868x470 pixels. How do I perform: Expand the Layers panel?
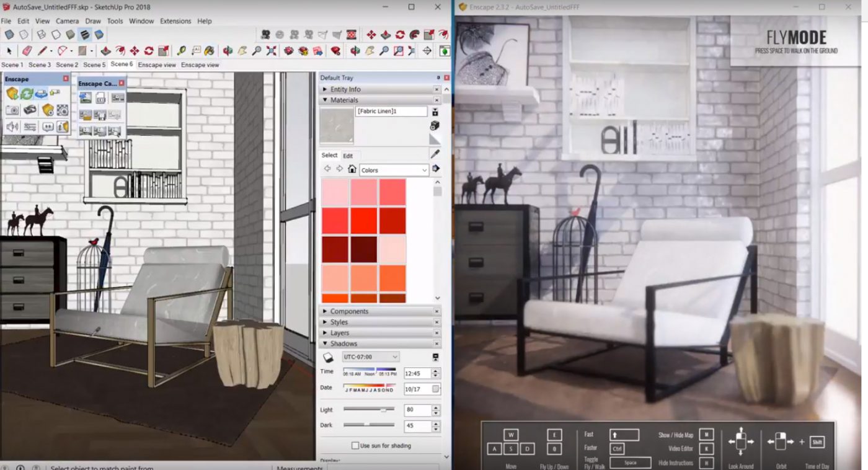(x=339, y=333)
